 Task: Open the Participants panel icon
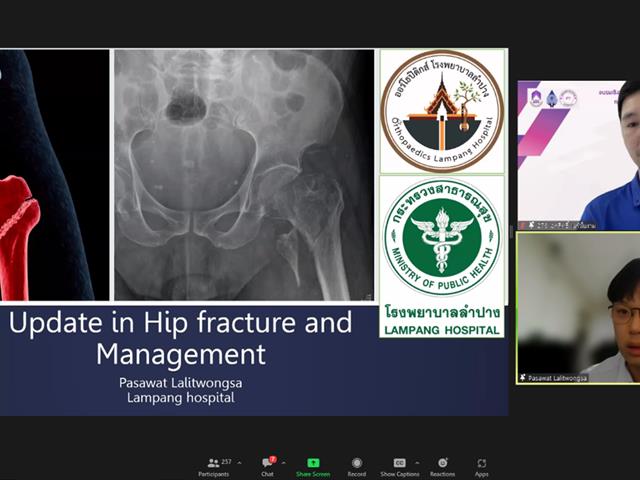pyautogui.click(x=213, y=463)
